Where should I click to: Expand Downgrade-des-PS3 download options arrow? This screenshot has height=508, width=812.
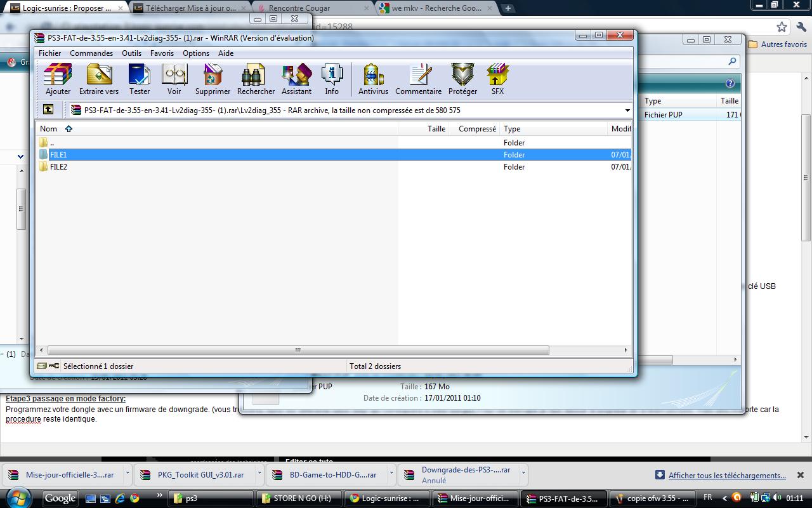click(523, 473)
